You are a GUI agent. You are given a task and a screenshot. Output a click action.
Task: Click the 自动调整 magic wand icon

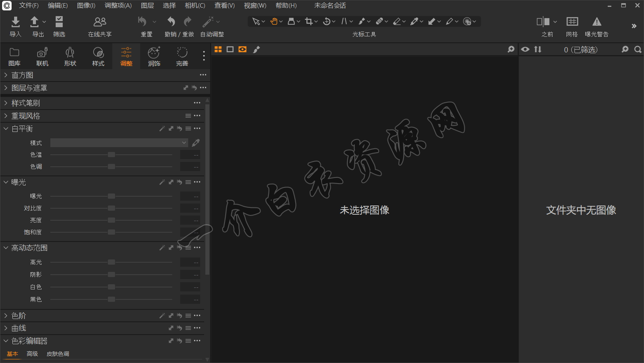point(208,22)
